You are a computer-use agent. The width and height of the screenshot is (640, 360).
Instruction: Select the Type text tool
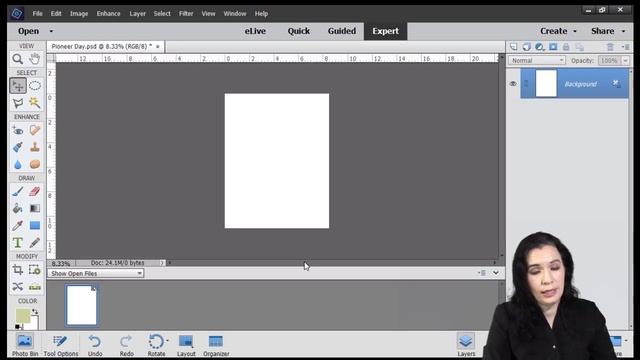(18, 242)
